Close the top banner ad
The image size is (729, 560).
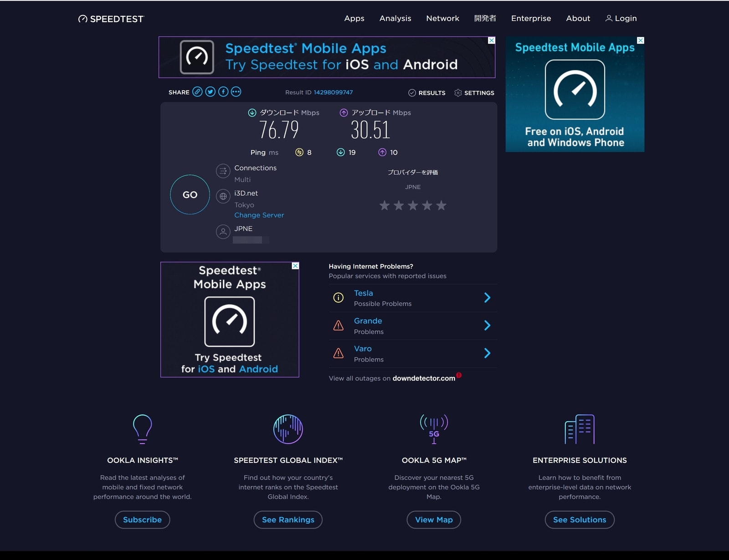coord(492,41)
